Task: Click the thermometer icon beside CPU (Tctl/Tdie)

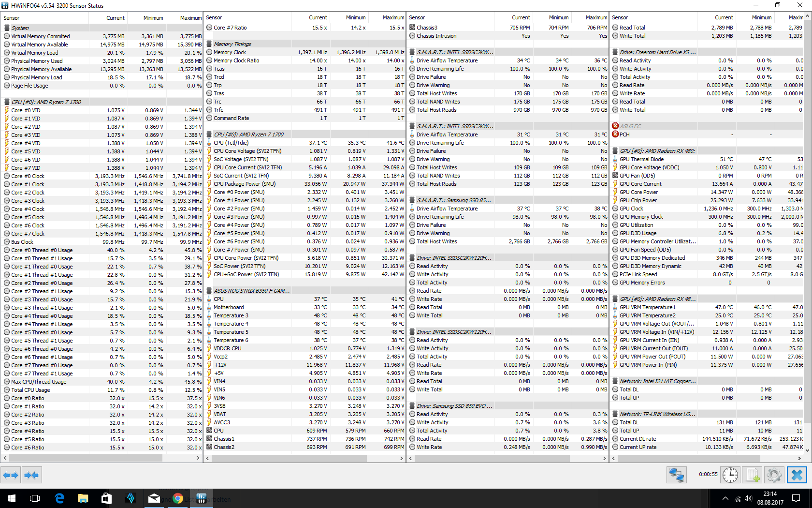Action: point(209,143)
